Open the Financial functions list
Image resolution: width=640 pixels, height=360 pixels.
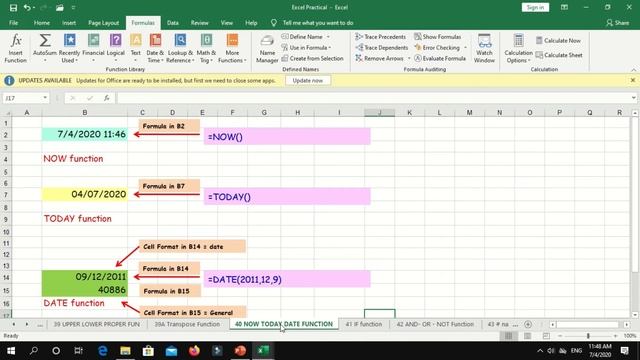(93, 48)
